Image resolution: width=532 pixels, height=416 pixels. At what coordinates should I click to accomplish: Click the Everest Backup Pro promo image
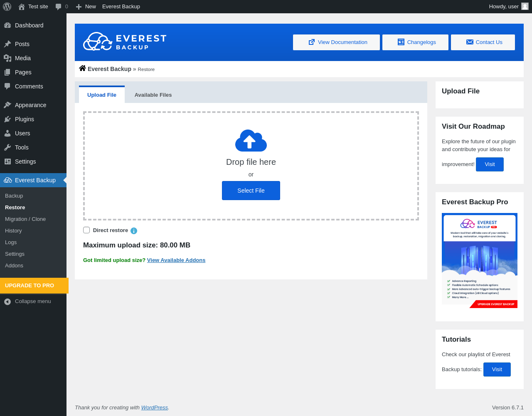480,261
